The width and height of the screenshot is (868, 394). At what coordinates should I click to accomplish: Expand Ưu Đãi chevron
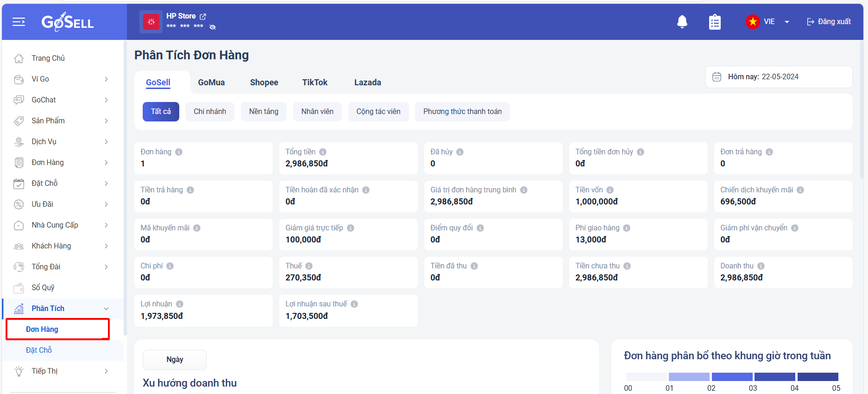[x=106, y=204]
